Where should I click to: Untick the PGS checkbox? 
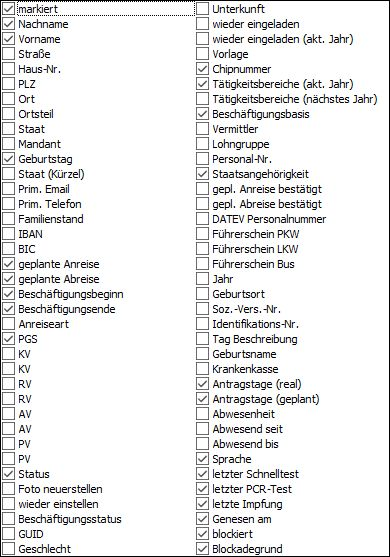tap(9, 339)
